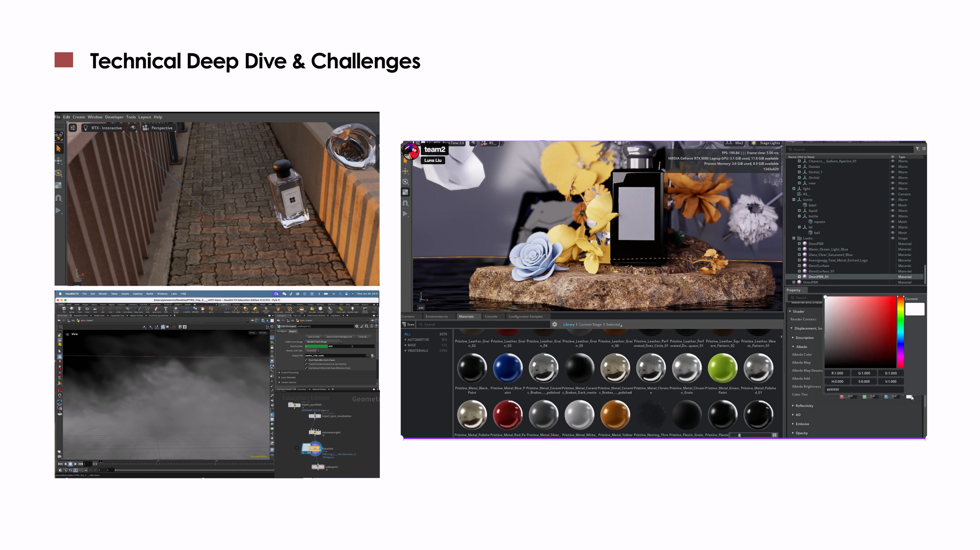Select the Omniverse snap magnet tool

pyautogui.click(x=405, y=203)
